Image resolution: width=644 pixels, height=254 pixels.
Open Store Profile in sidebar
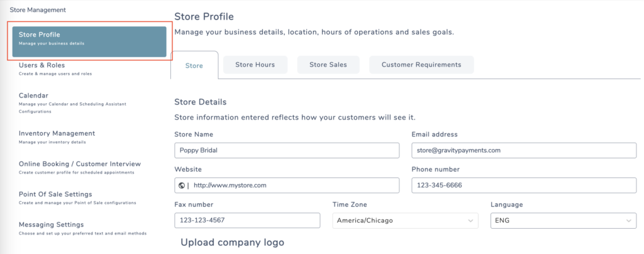[x=89, y=42]
